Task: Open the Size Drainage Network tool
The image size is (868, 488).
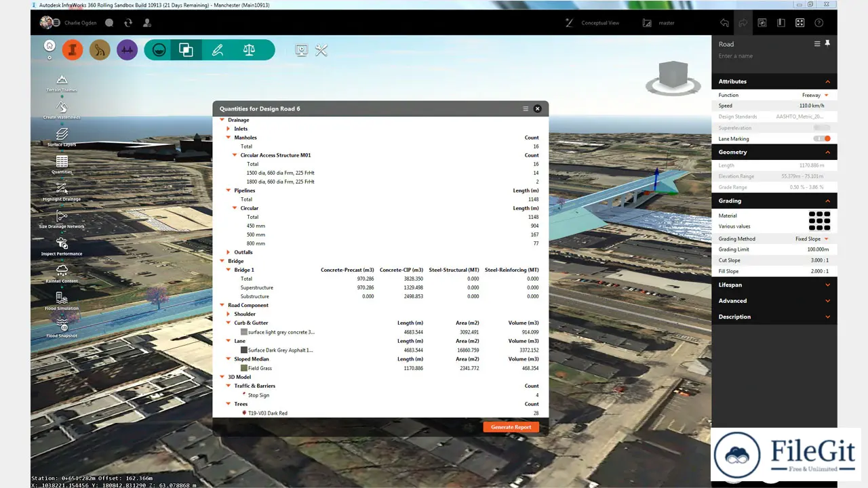Action: coord(62,219)
